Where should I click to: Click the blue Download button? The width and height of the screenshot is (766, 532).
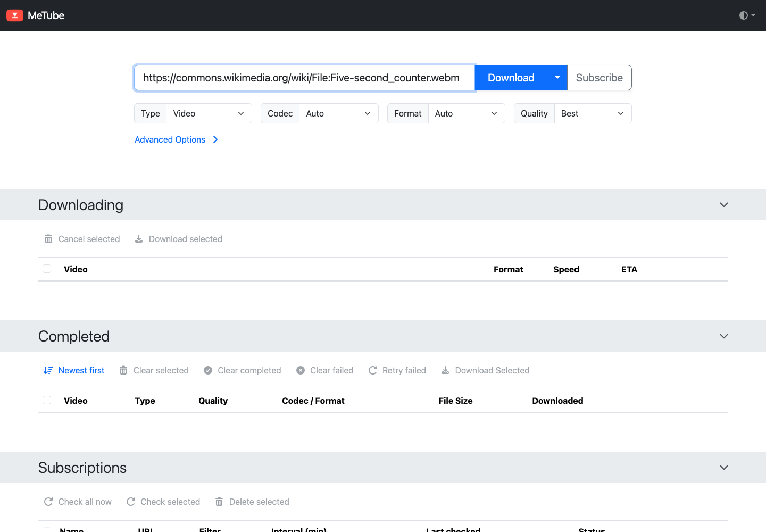511,78
